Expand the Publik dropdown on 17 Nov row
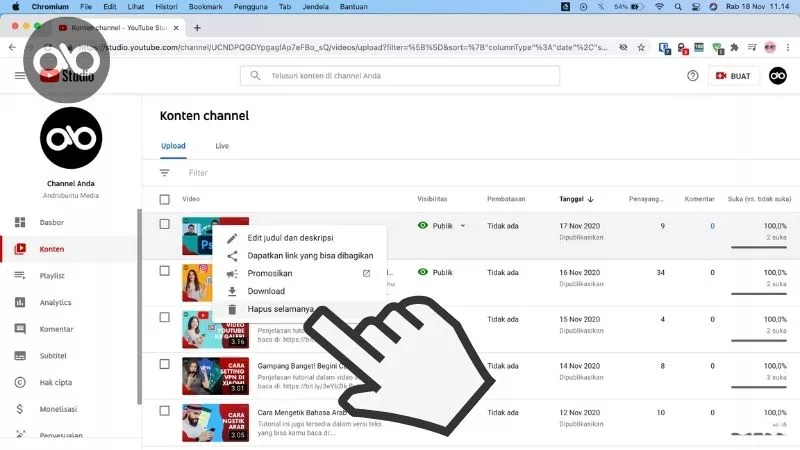The image size is (800, 450). (463, 226)
